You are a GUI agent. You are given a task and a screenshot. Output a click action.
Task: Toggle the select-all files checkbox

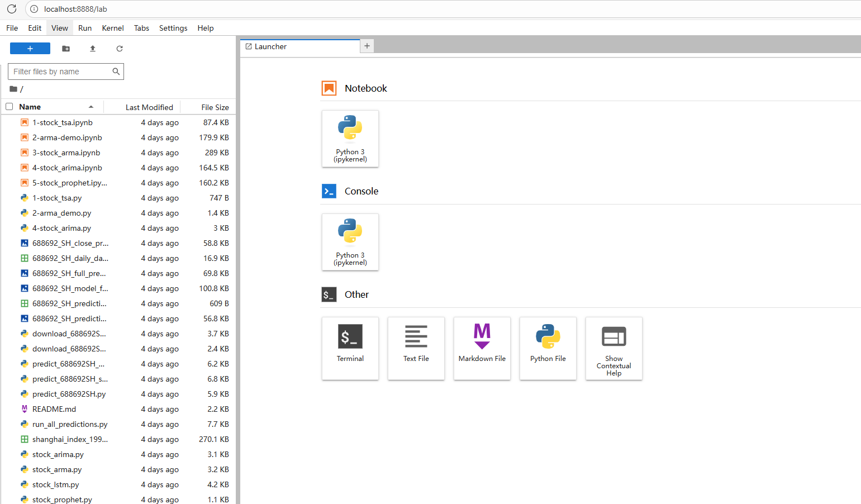coord(9,107)
